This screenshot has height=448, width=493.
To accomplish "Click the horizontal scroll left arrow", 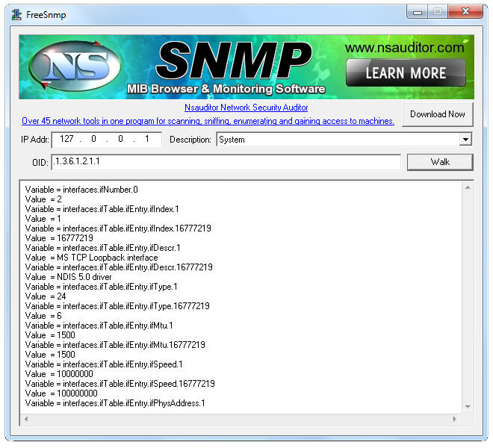I will (26, 419).
